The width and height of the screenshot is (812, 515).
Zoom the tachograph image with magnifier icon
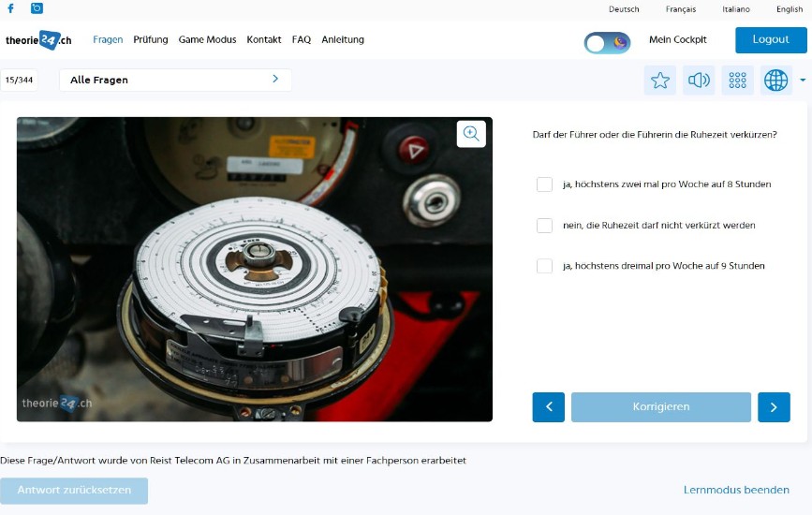pos(471,134)
